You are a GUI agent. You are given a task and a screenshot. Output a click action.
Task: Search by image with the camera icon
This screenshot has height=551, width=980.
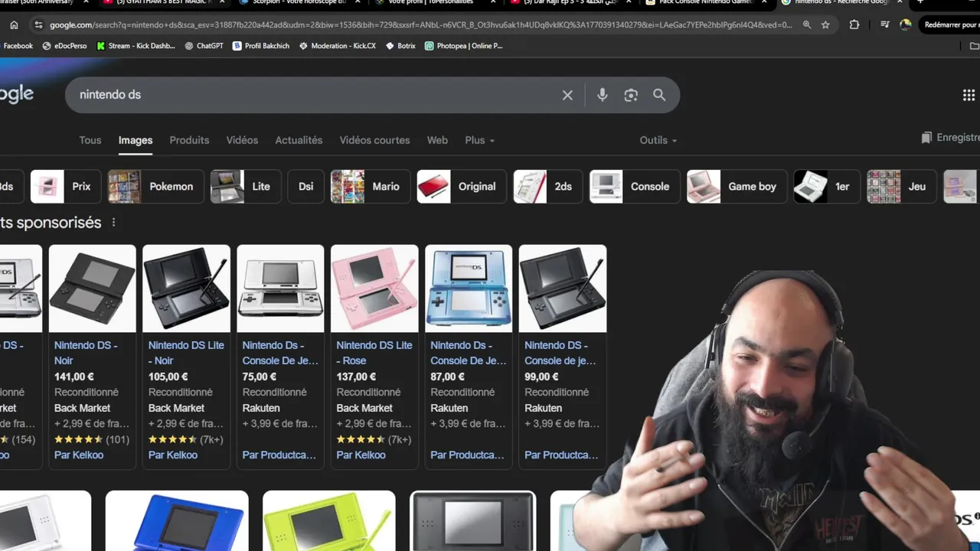tap(631, 95)
